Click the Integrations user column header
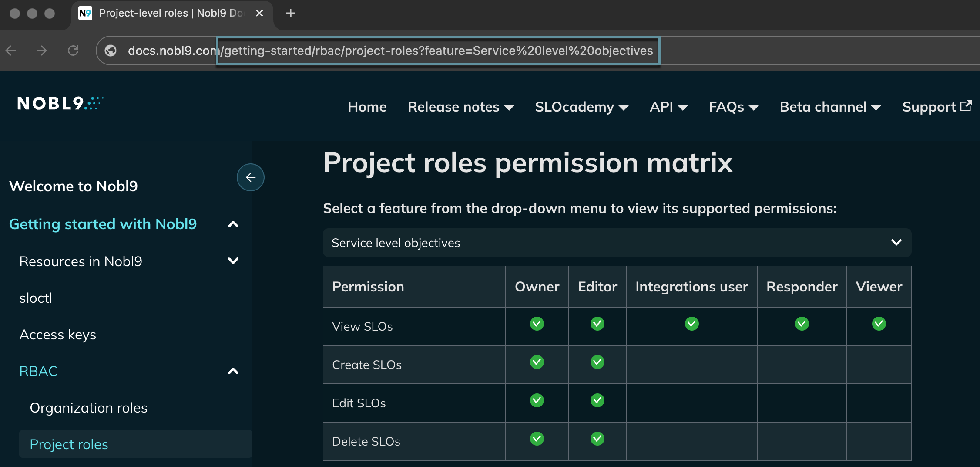Screen dimensions: 980x467 692,287
